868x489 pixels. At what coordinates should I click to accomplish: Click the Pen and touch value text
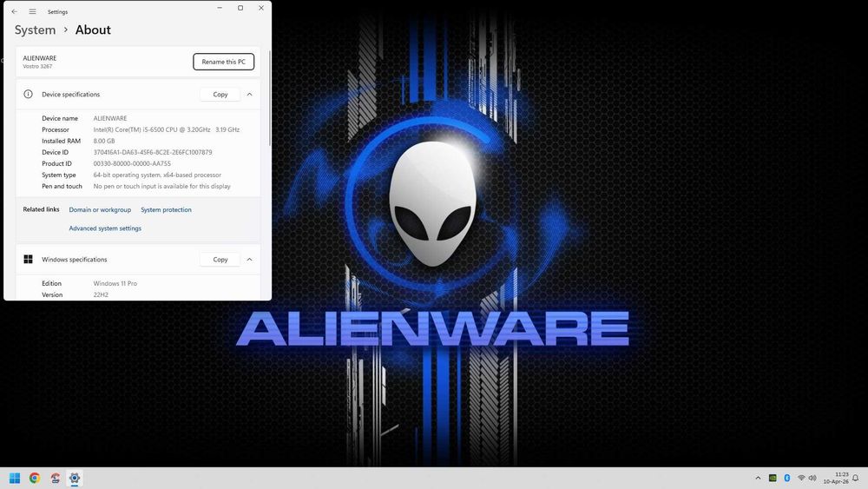pos(161,186)
